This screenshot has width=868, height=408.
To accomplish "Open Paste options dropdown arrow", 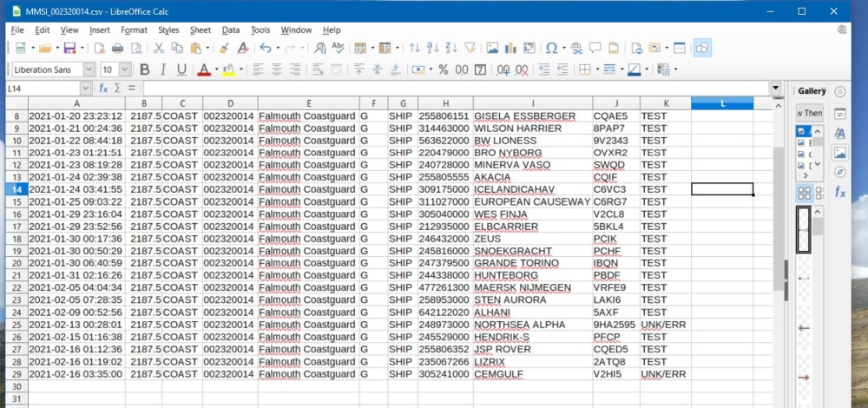I will pos(207,48).
